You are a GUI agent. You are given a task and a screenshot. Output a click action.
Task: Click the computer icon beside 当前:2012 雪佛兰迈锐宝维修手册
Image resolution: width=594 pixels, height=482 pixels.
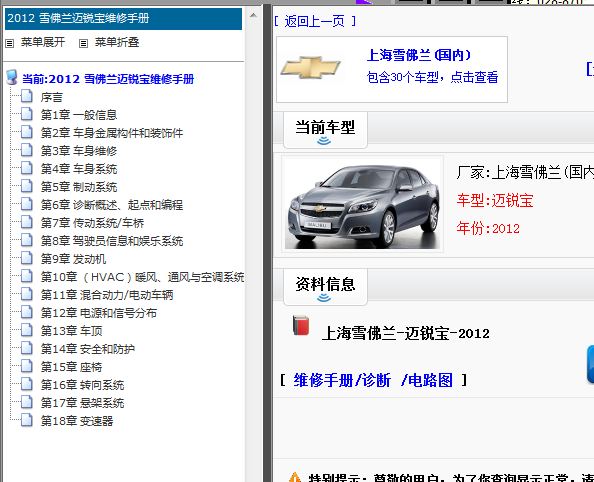(x=12, y=77)
